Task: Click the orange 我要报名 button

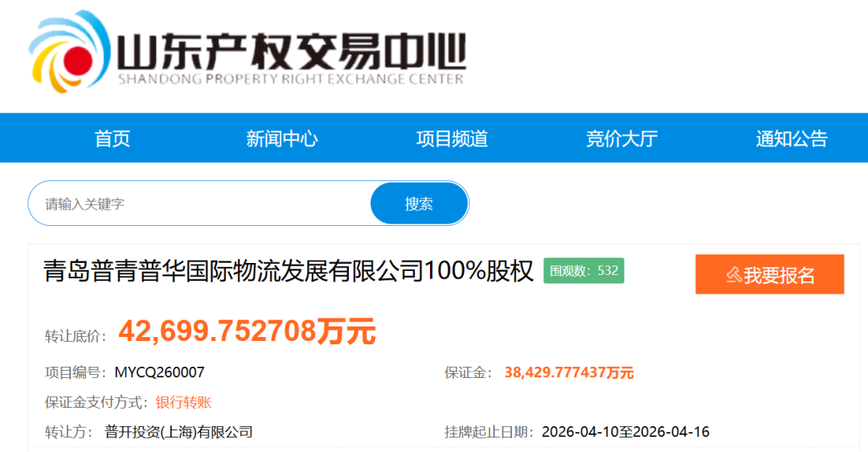Action: 769,274
